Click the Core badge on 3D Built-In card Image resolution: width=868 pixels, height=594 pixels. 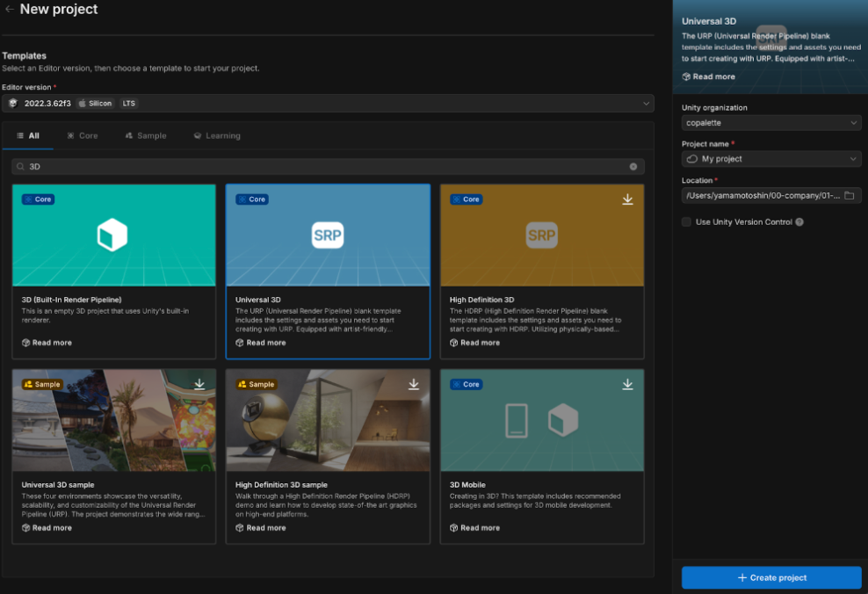(x=38, y=199)
